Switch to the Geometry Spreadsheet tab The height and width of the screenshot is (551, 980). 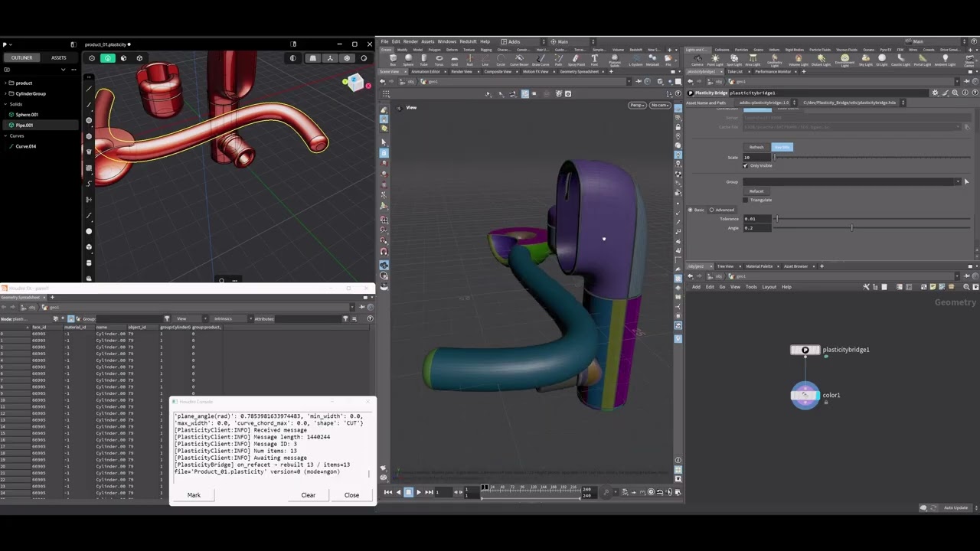click(579, 71)
